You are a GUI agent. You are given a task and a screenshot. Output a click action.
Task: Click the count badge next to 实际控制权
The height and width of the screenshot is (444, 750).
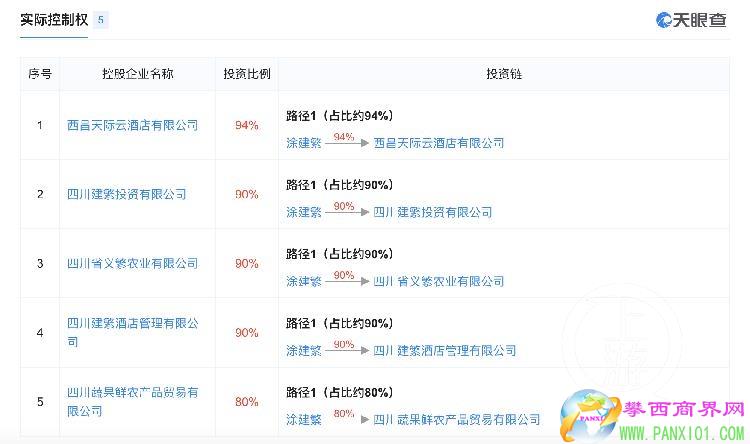tap(102, 20)
